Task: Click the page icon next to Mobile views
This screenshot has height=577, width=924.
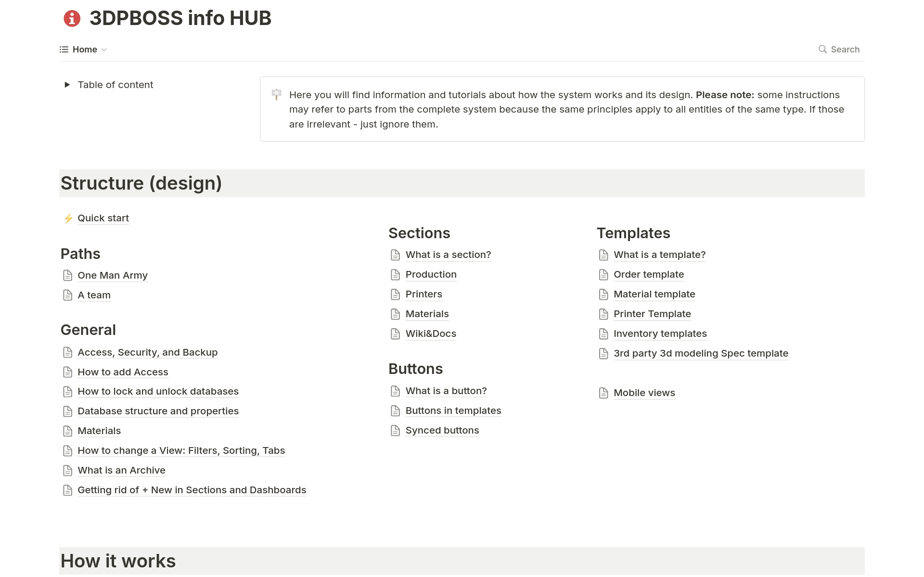Action: 603,393
